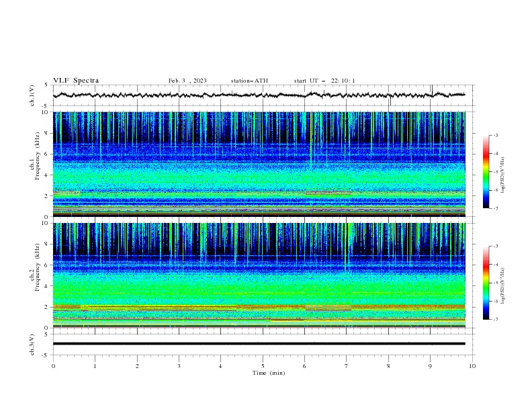This screenshot has width=532, height=411.
Task: Click the time axis tick label "10"
Action: 472,366
